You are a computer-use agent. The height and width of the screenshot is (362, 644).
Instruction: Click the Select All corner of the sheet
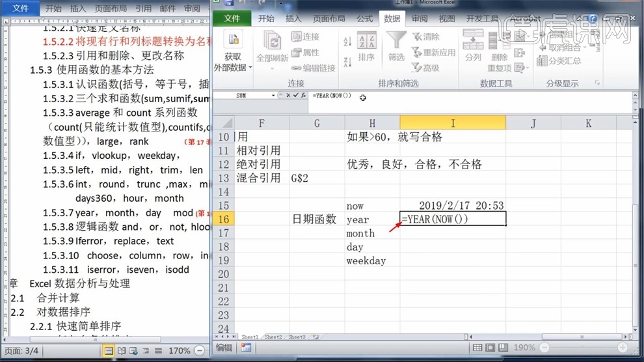[223, 123]
